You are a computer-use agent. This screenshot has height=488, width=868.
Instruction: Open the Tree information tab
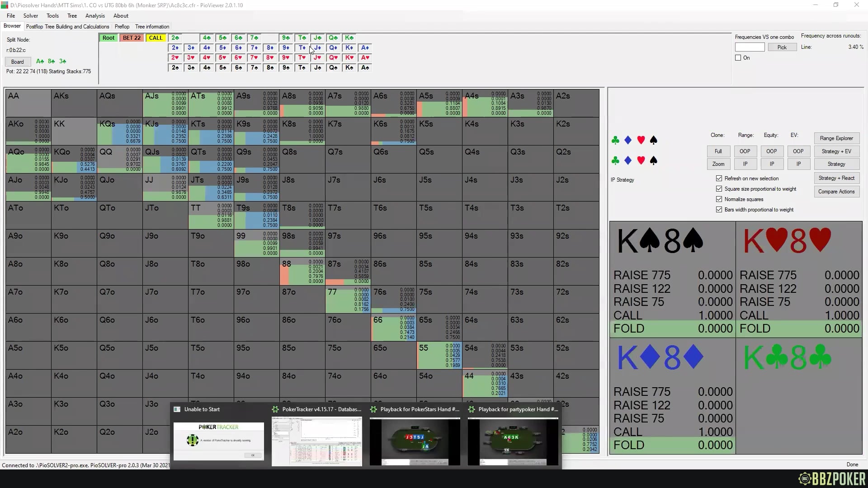point(152,27)
